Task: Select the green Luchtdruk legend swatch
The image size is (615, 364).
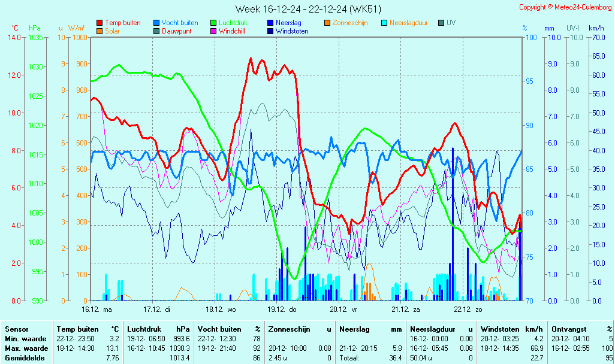Action: [213, 23]
